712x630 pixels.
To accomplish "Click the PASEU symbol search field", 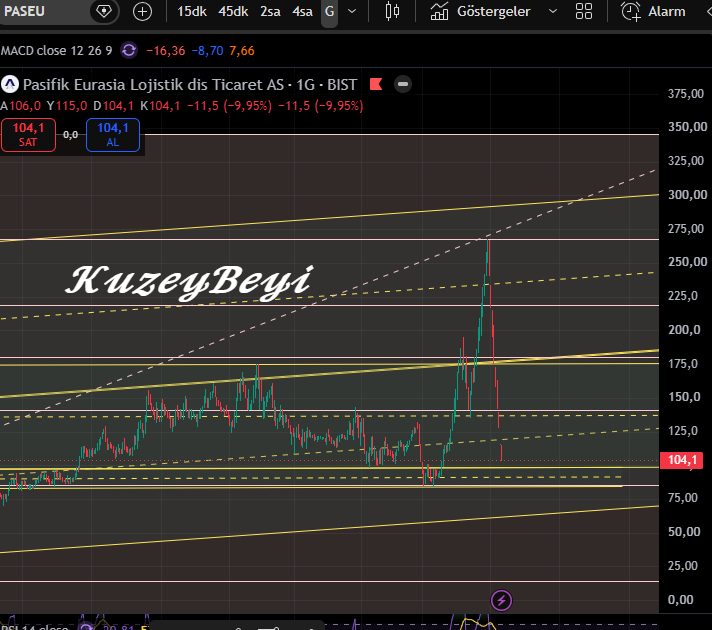I will pyautogui.click(x=43, y=11).
